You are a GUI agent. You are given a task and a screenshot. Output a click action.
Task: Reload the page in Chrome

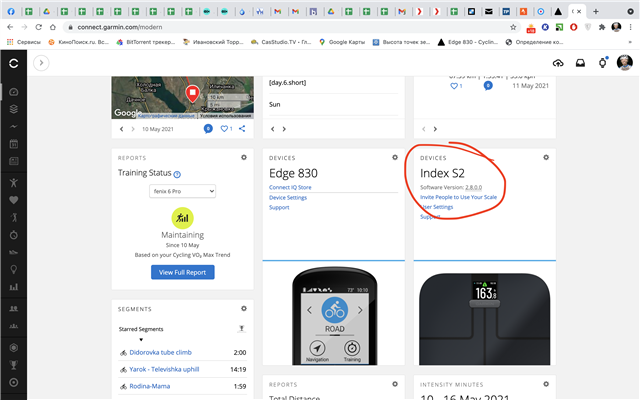pyautogui.click(x=38, y=27)
